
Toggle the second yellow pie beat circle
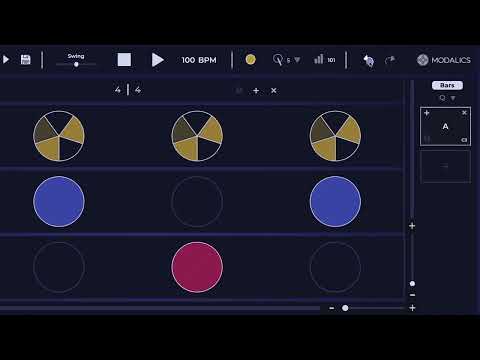tap(197, 136)
